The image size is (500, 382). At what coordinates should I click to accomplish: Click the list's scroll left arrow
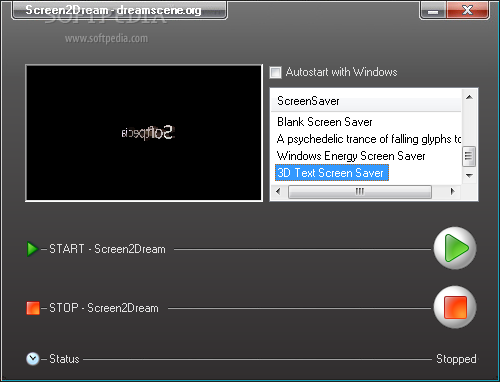click(x=278, y=191)
